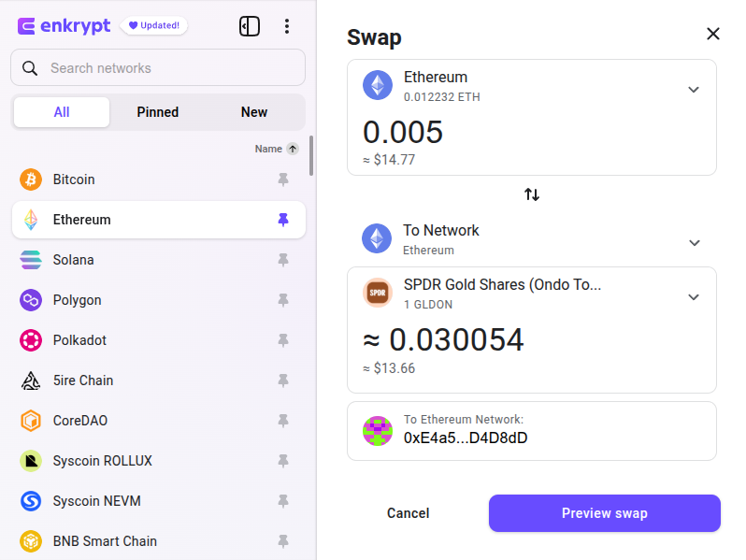This screenshot has height=560, width=746.
Task: Close the Swap panel
Action: (x=713, y=34)
